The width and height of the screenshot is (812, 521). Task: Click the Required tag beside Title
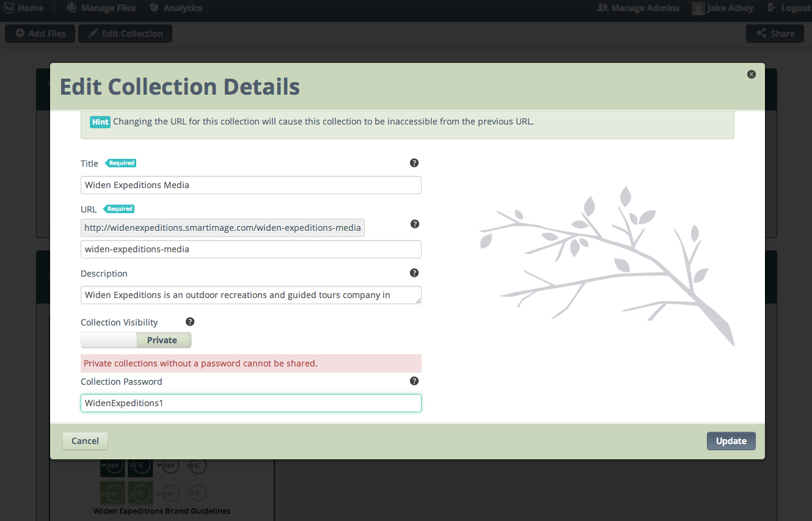coord(120,163)
